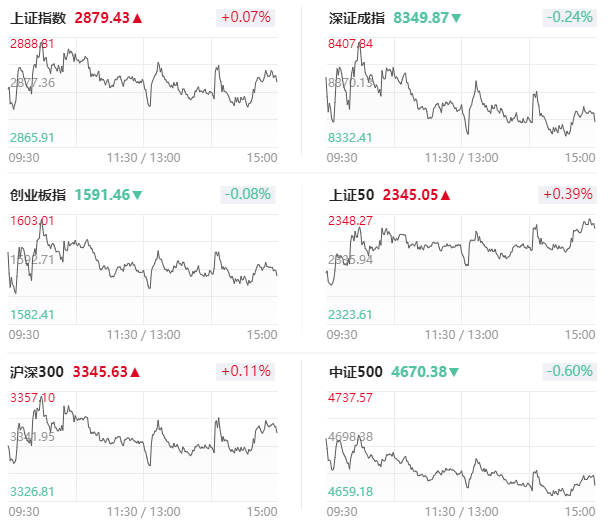
Task: Click the green down arrow beside 8349.87
Action: [x=456, y=18]
